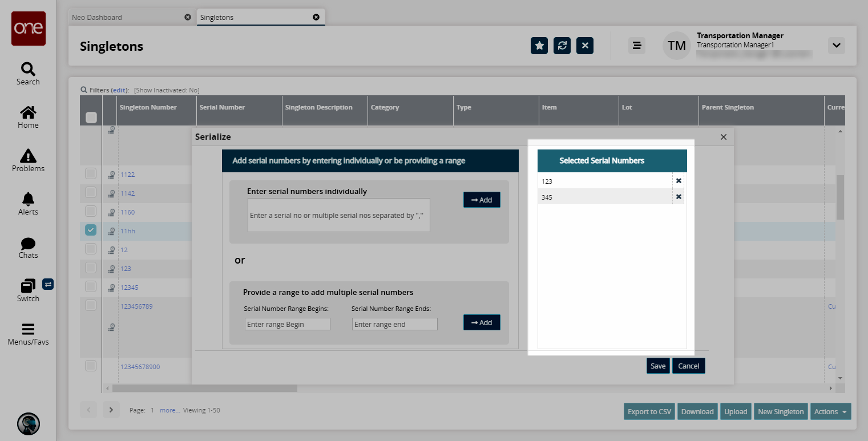The width and height of the screenshot is (868, 441).
Task: Check the box for singleton 123
Action: 91,268
